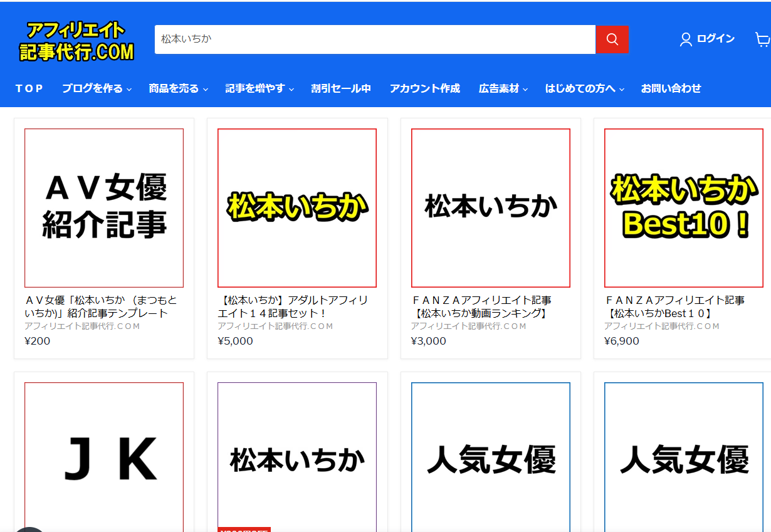Click the ¥6,900 price text
This screenshot has height=532, width=771.
coord(622,342)
